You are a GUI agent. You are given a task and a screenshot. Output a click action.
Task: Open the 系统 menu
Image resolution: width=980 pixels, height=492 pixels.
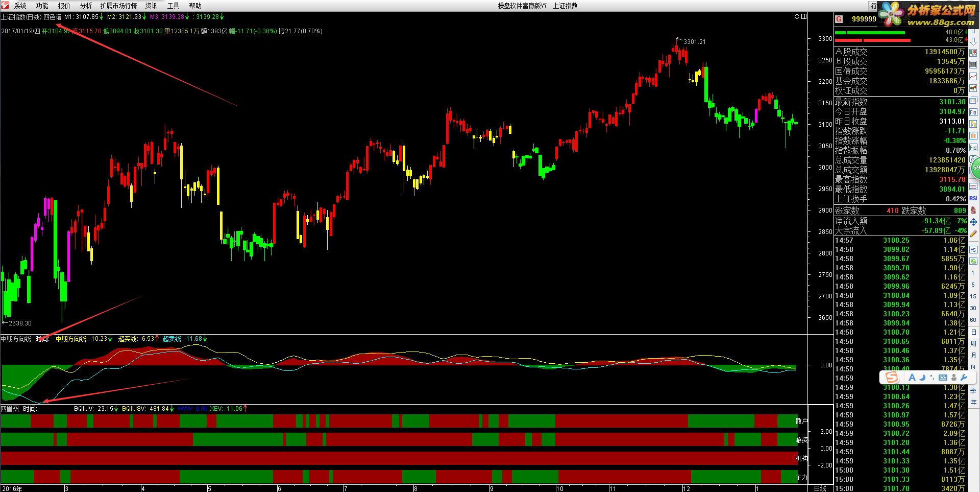[20, 6]
